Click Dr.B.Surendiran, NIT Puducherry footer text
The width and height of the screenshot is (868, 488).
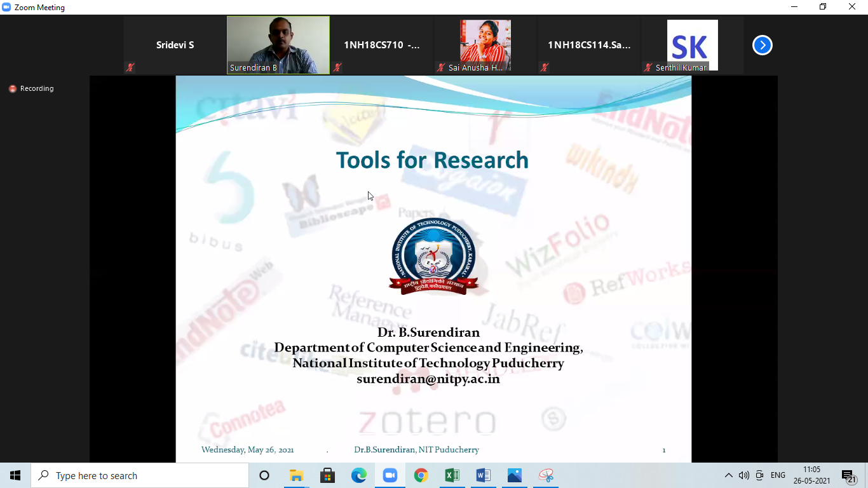pyautogui.click(x=417, y=450)
